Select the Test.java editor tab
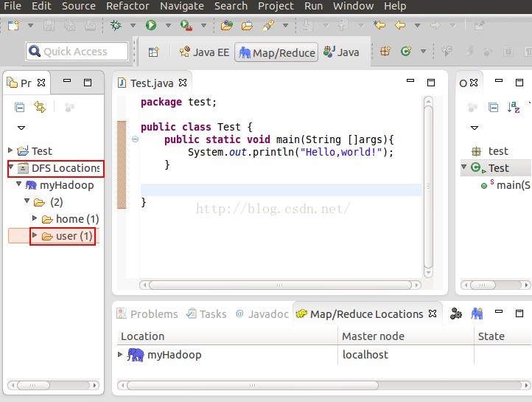The width and height of the screenshot is (532, 402). pos(152,83)
